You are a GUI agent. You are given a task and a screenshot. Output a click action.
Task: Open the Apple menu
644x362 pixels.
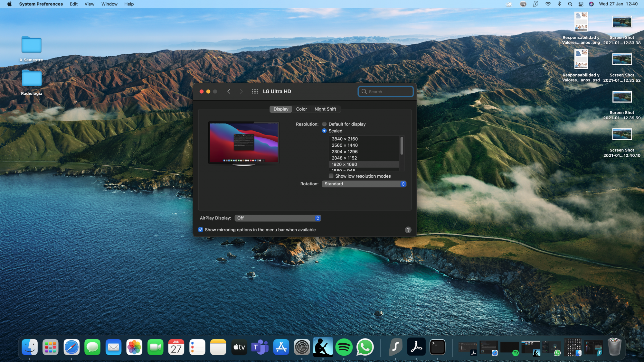tap(9, 4)
